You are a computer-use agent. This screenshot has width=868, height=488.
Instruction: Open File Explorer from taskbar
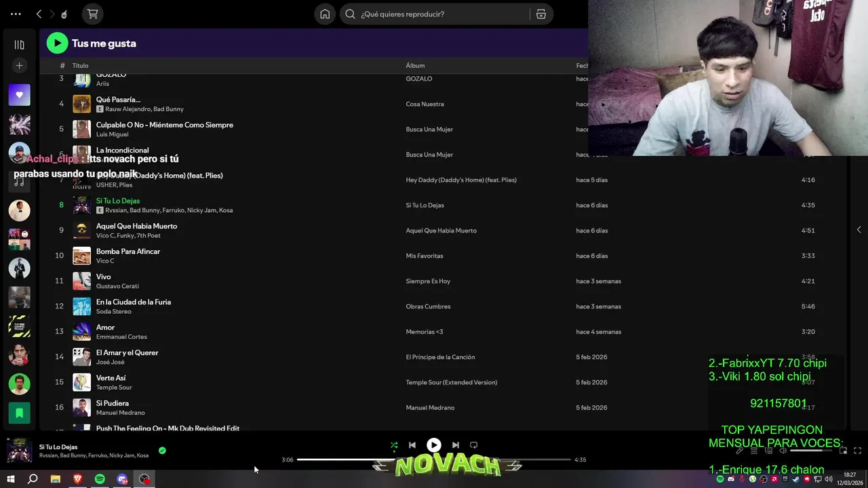click(x=56, y=479)
